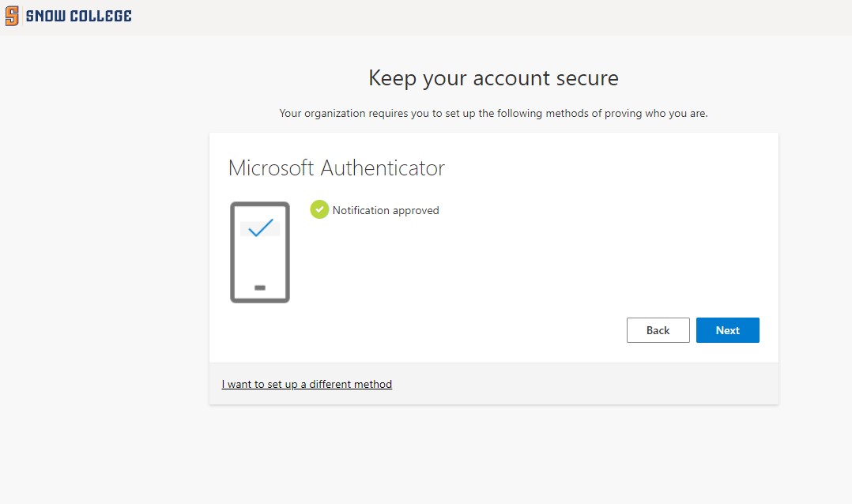Click the word 'COLLEGE' in header logo

pyautogui.click(x=100, y=16)
